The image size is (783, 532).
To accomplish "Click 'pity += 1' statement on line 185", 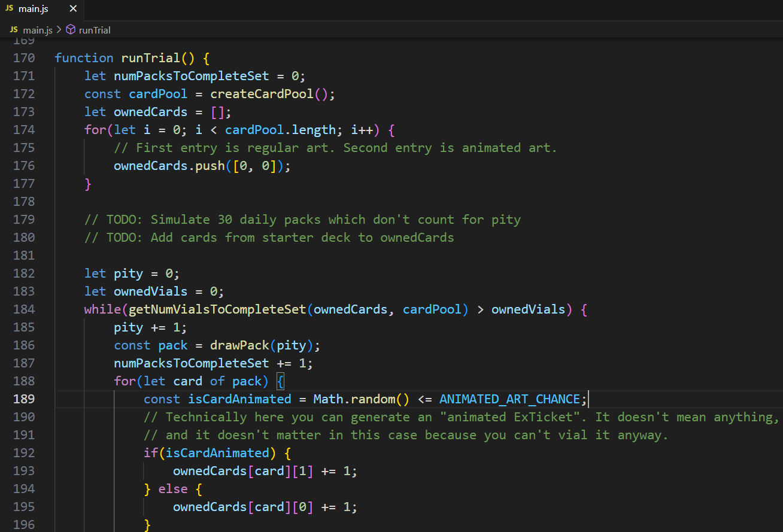I will [x=150, y=327].
